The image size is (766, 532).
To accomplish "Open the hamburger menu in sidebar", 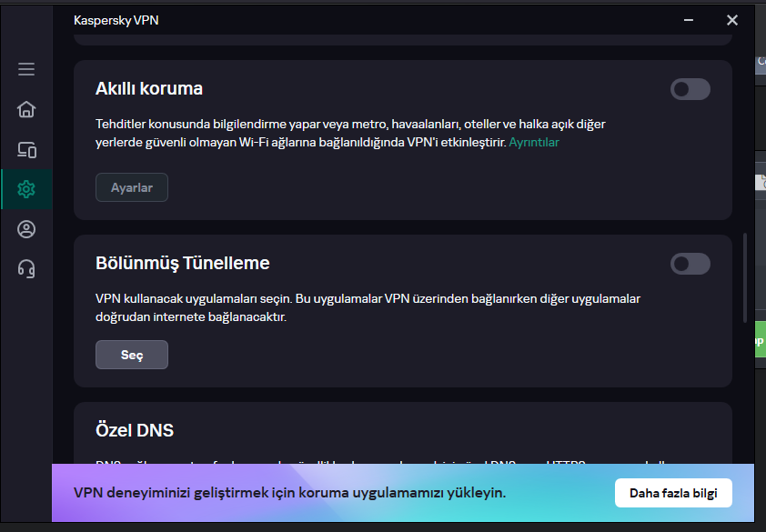I will (x=26, y=69).
